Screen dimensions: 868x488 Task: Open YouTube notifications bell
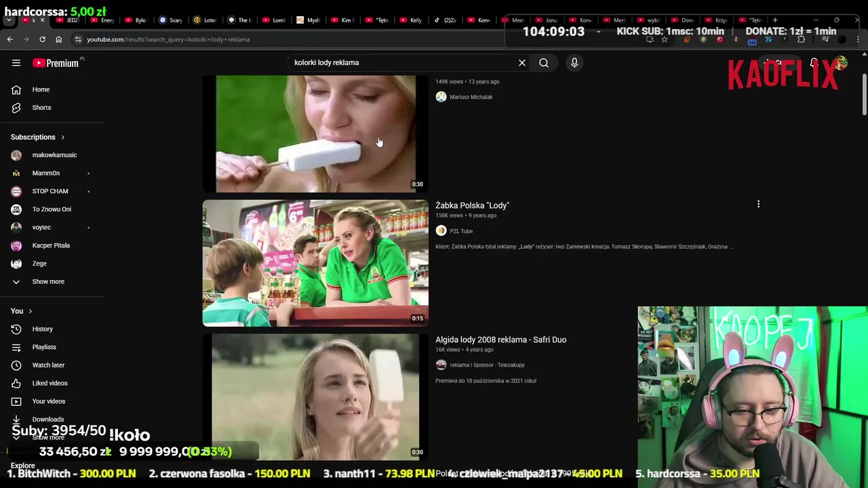click(814, 63)
